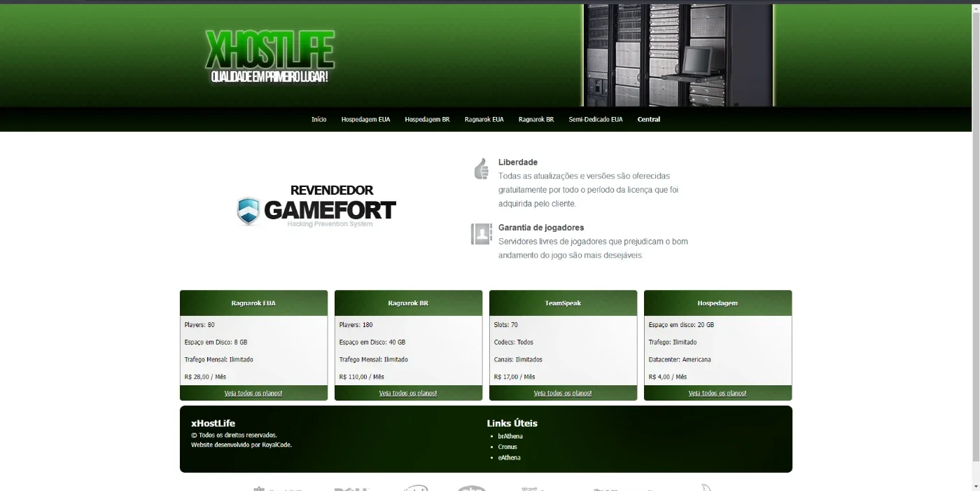Click the server rack banner image
Image resolution: width=980 pixels, height=491 pixels.
point(678,55)
